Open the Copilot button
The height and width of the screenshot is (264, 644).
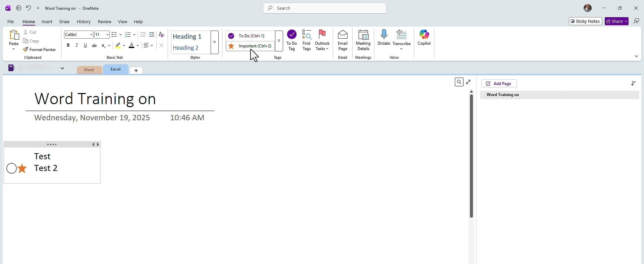click(x=424, y=38)
